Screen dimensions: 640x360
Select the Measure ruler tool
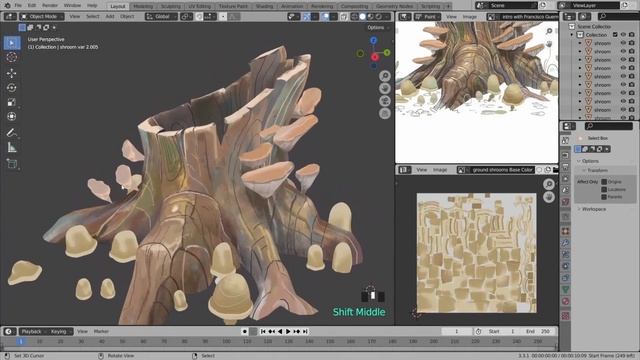click(12, 147)
